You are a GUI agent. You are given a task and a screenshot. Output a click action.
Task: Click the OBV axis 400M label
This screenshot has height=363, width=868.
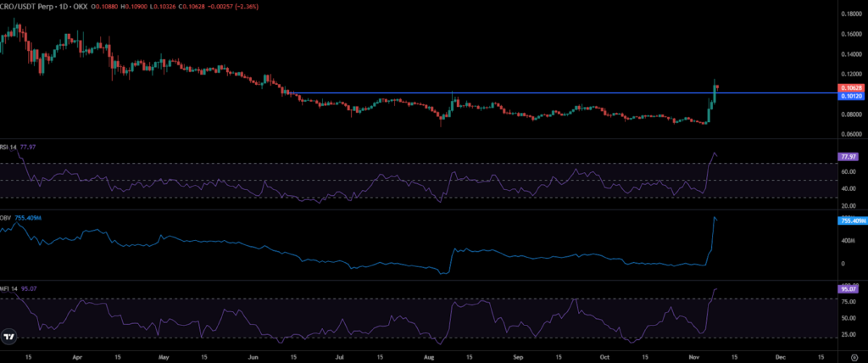point(848,241)
